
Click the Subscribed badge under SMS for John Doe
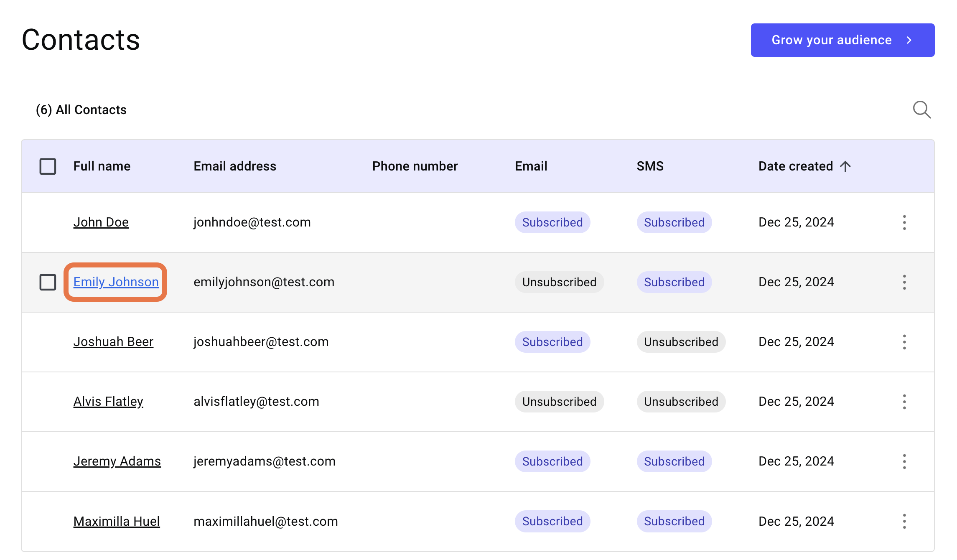pyautogui.click(x=673, y=222)
